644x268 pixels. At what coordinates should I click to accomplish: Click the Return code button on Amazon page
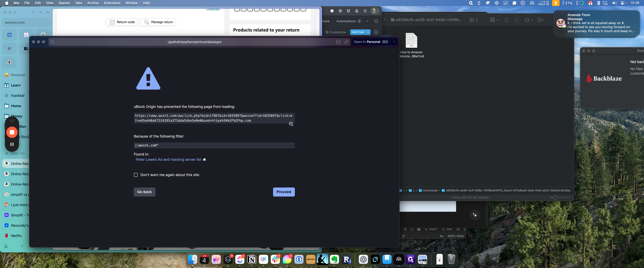click(x=122, y=22)
